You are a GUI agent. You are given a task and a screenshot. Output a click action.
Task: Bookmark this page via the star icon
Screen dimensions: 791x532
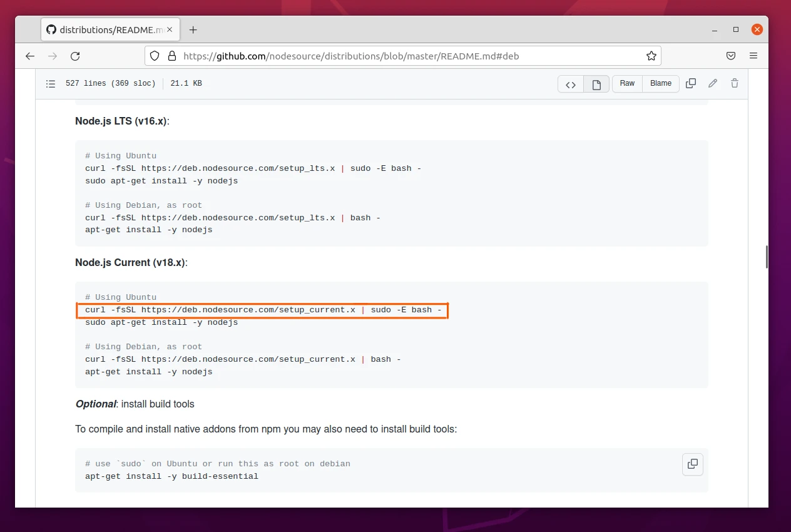[651, 56]
